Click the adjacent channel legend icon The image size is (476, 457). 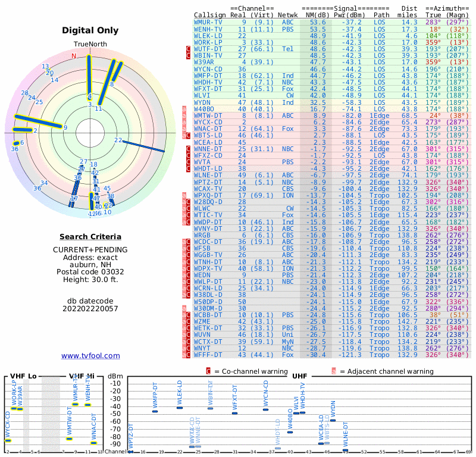[334, 371]
